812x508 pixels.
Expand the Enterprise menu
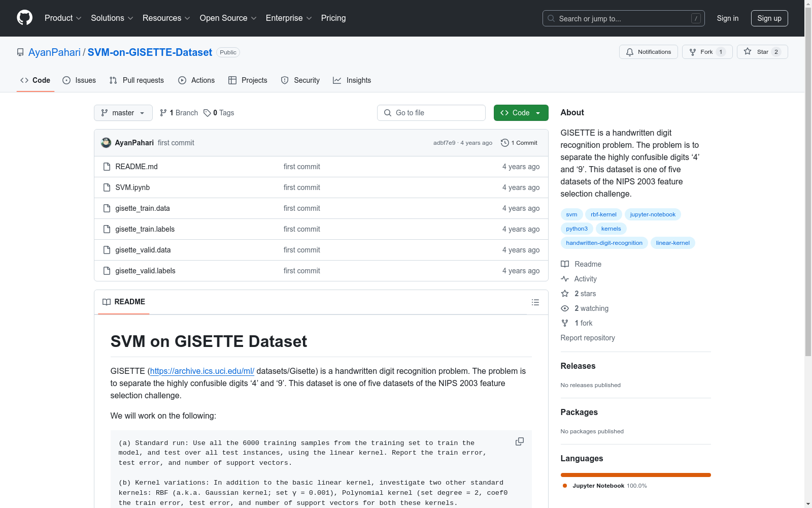point(289,18)
